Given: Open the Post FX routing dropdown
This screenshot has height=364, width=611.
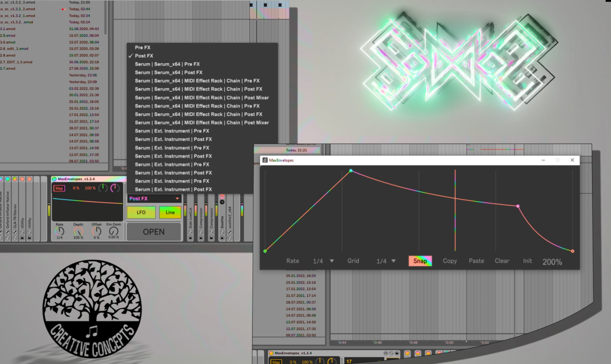Looking at the screenshot, I should pyautogui.click(x=154, y=198).
